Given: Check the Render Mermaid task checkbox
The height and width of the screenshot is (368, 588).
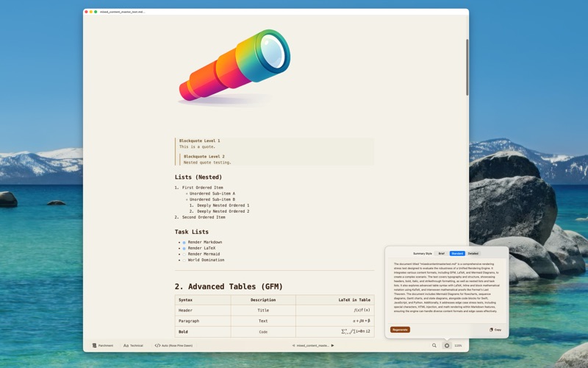Looking at the screenshot, I should tap(184, 255).
